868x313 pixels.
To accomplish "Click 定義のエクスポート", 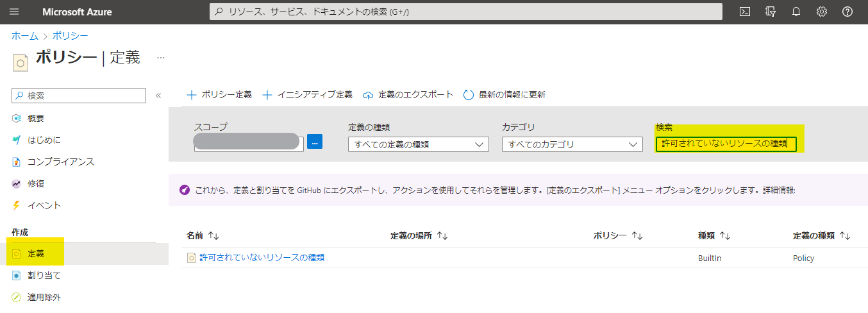I will (x=408, y=94).
